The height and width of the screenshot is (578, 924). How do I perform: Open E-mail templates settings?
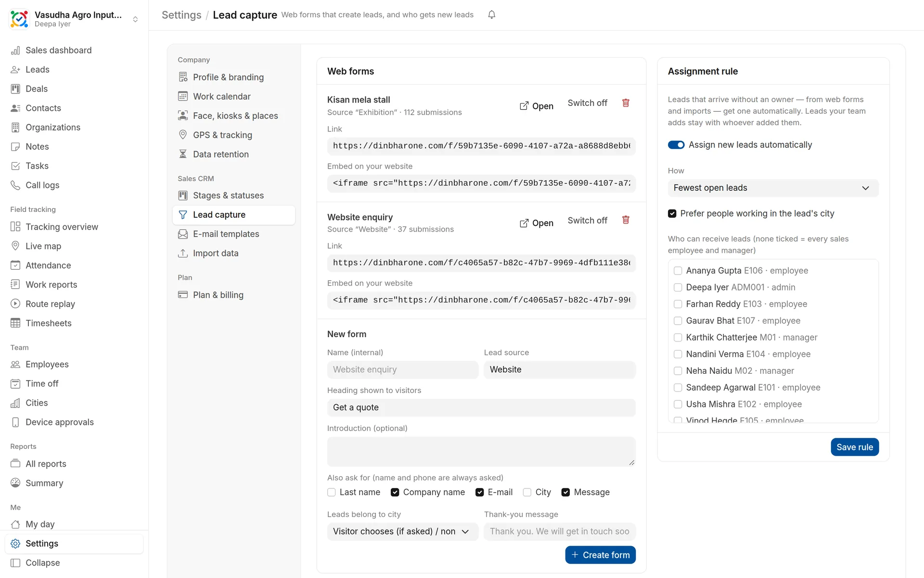pyautogui.click(x=234, y=234)
